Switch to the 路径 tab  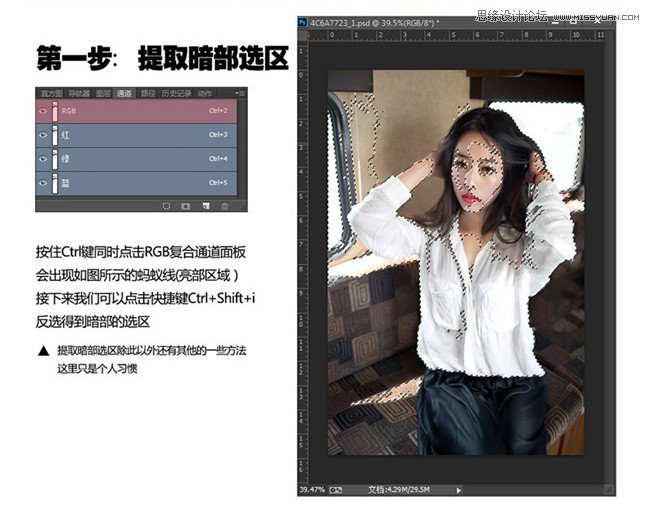tap(148, 93)
